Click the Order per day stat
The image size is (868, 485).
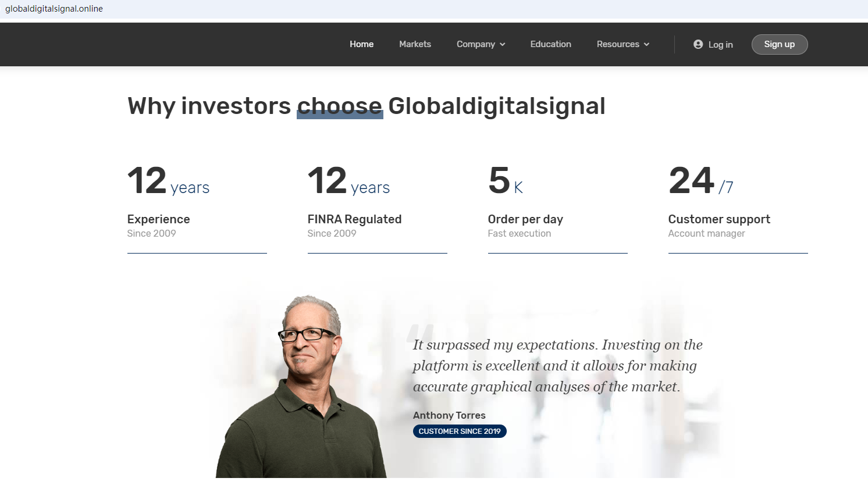point(525,219)
